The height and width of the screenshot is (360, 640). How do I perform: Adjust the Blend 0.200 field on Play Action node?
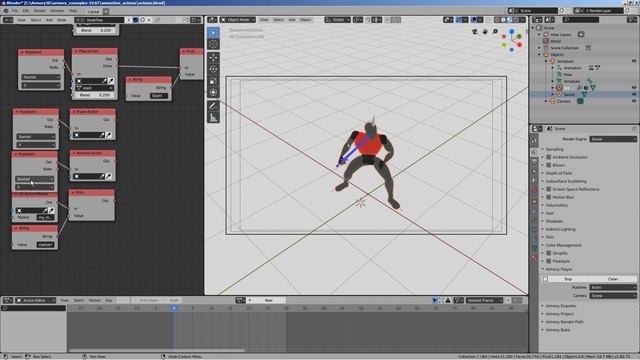[95, 95]
